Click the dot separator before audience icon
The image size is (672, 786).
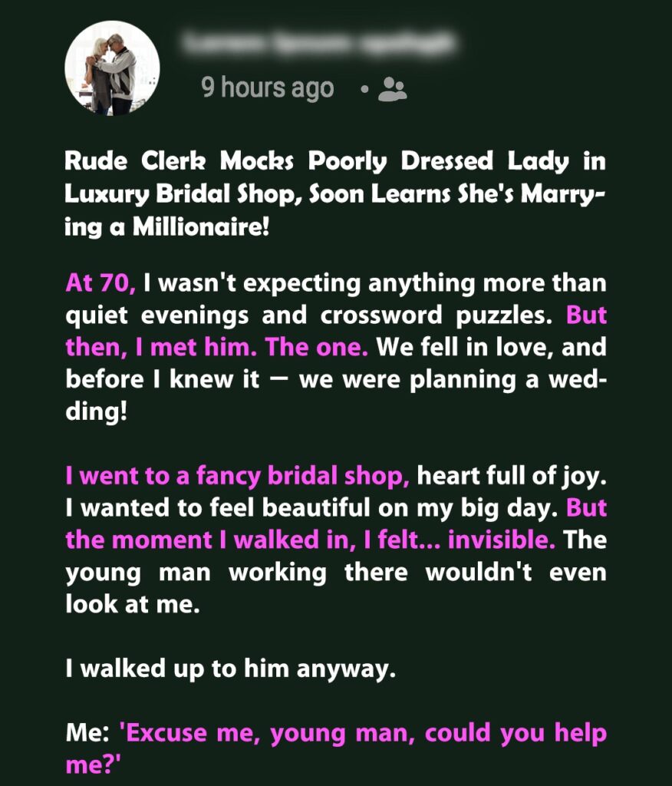364,90
